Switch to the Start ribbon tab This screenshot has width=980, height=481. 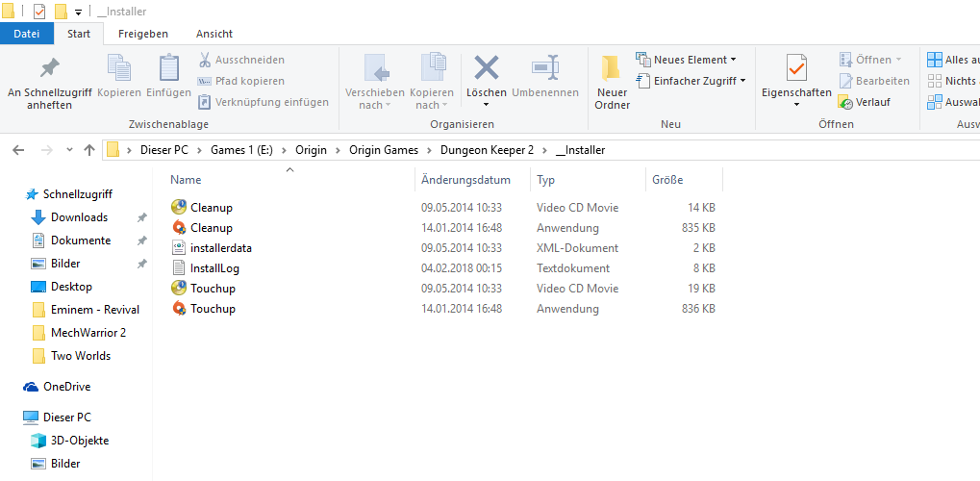click(79, 34)
